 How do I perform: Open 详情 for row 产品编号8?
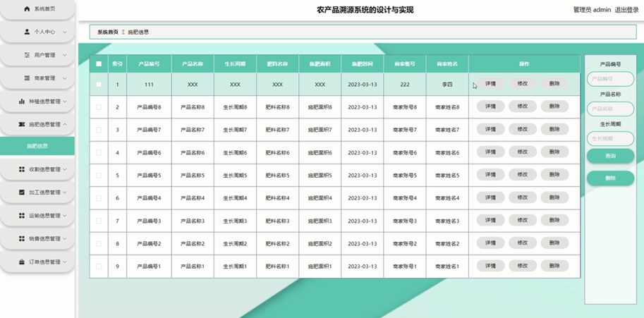tap(490, 106)
